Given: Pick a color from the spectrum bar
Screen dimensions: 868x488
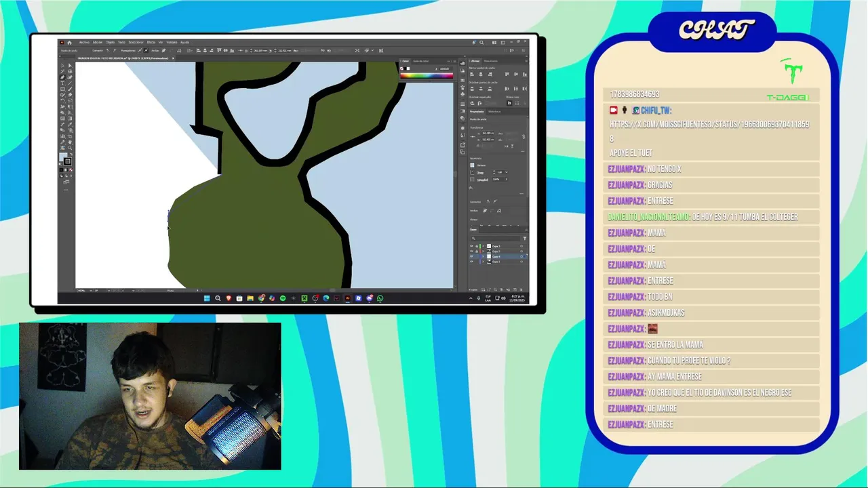Looking at the screenshot, I should coord(427,75).
